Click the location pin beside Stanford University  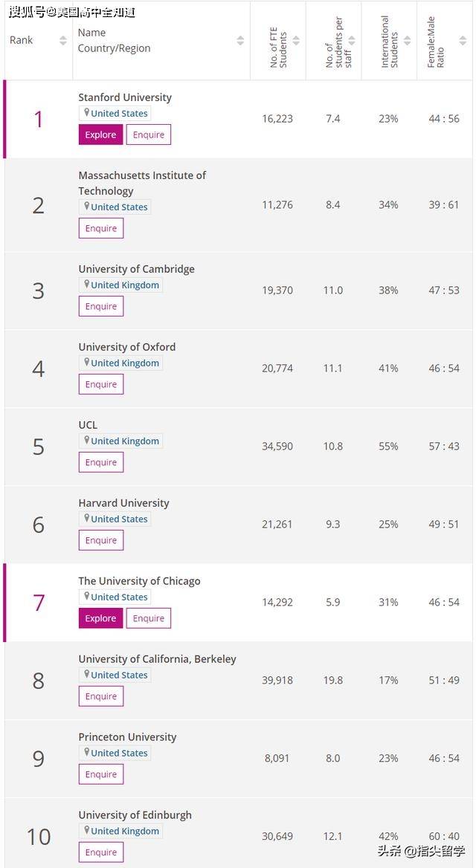pos(87,113)
